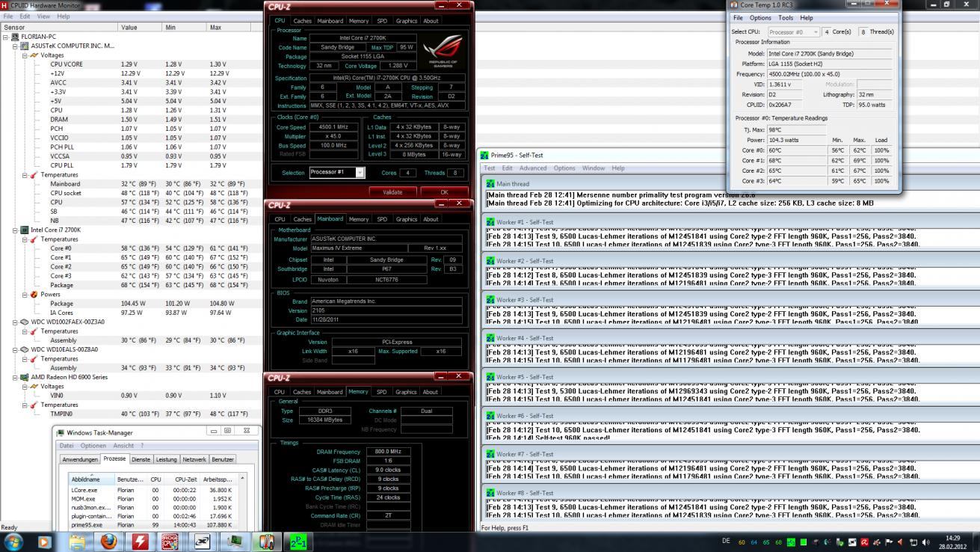The image size is (980, 552).
Task: Click the AMD Radeon HD 6900 graphics card icon
Action: pyautogui.click(x=25, y=378)
